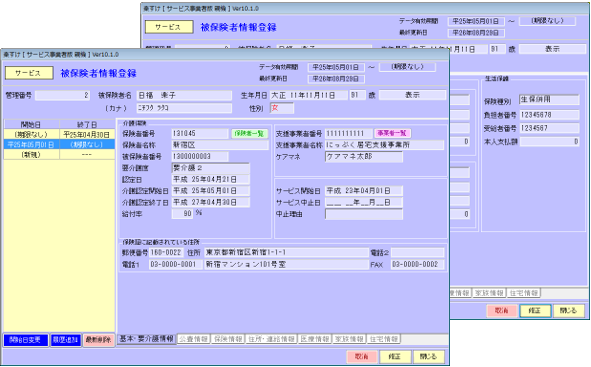Screen dimensions: 591x367
Task: Open the ケアマネ box showing ケアマネ太郎
Action: (364, 157)
